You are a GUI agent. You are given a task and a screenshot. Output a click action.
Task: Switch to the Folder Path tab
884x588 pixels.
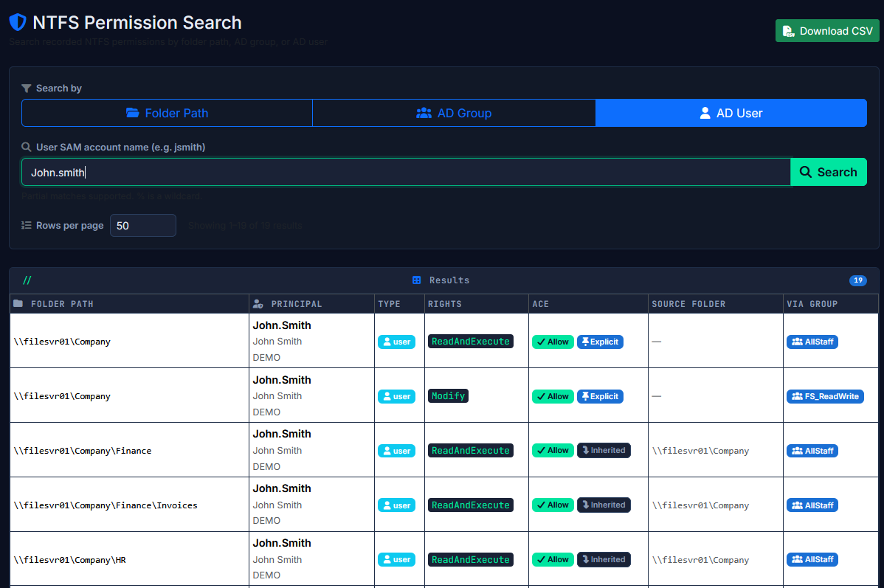click(x=167, y=114)
